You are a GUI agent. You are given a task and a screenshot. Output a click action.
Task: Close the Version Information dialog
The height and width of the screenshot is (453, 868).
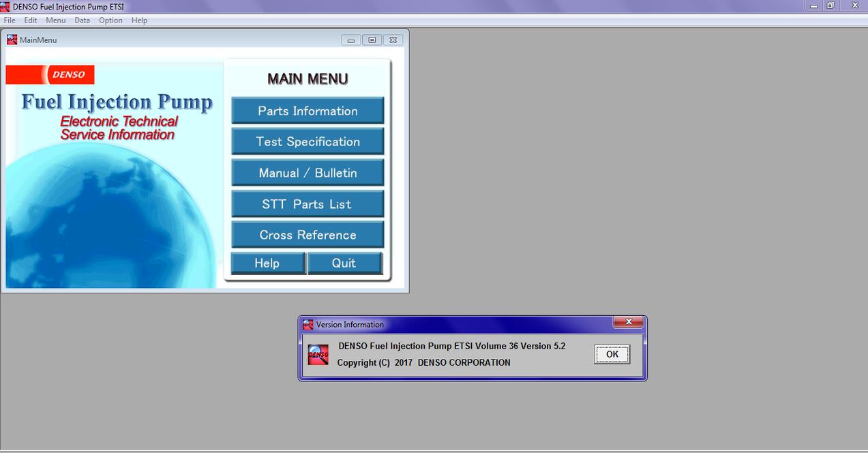628,322
